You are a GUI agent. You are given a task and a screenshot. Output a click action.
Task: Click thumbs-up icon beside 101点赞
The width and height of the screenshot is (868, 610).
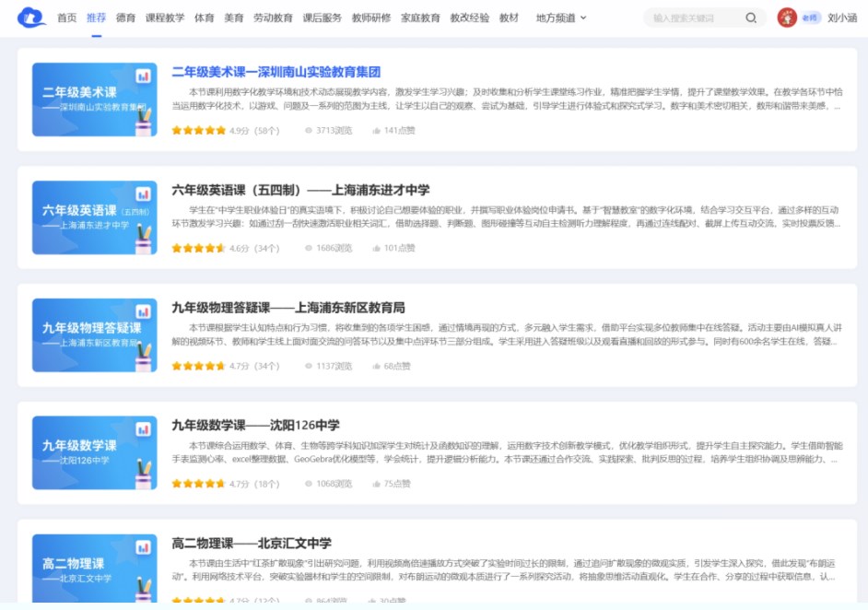click(377, 248)
